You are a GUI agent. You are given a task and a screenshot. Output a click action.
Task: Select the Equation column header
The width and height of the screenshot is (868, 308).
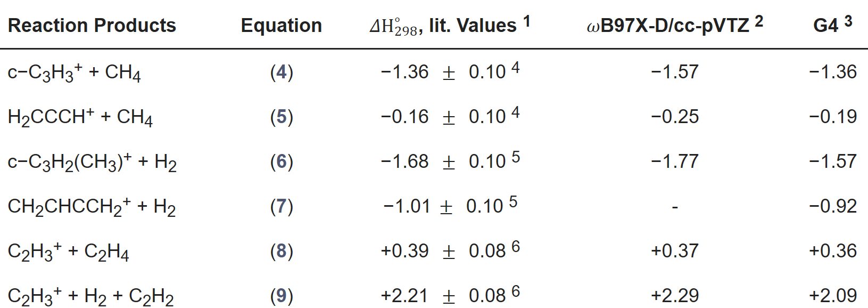coord(282,26)
